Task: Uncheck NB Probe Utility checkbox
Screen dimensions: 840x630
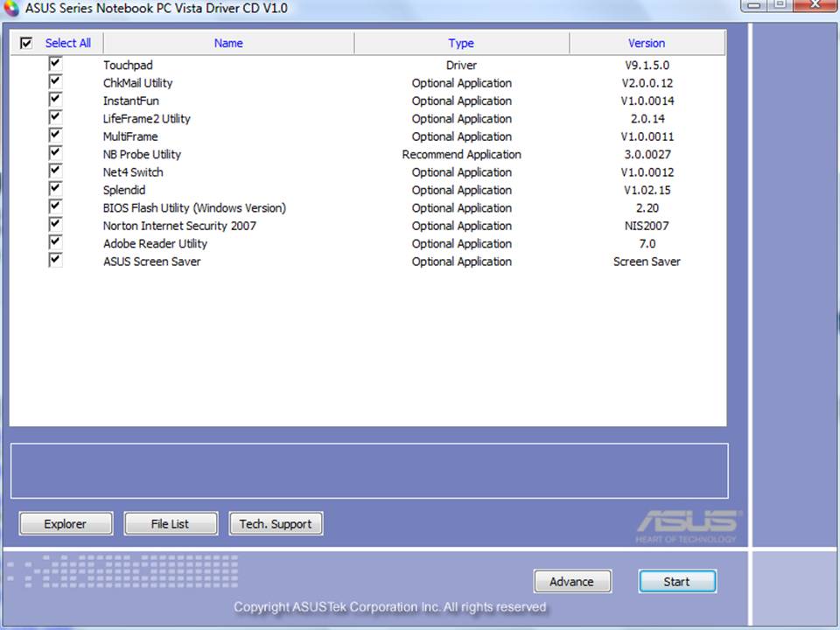Action: [55, 153]
